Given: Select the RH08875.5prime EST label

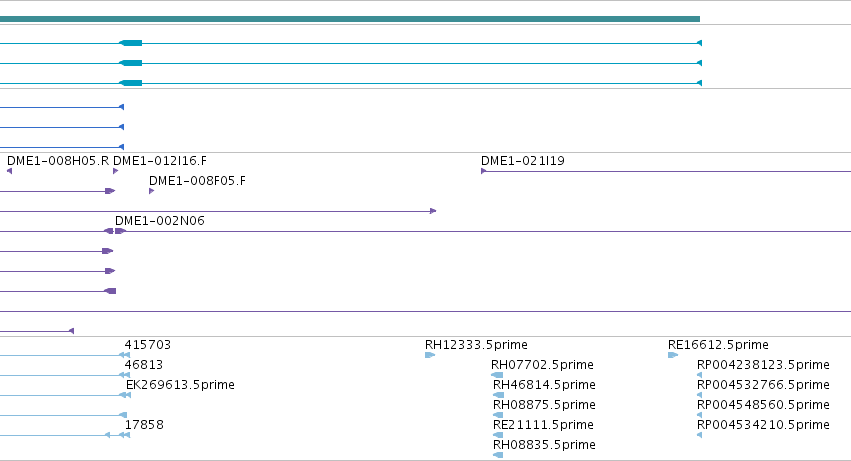Looking at the screenshot, I should pos(544,405).
